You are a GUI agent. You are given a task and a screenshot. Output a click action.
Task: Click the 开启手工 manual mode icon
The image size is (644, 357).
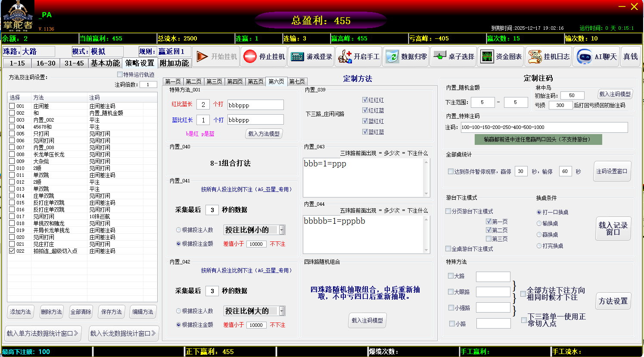click(x=345, y=56)
